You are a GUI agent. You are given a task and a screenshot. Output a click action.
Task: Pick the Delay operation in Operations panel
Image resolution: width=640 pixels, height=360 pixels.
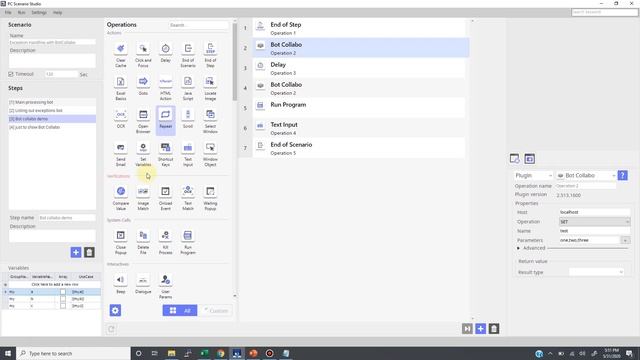[x=165, y=53]
